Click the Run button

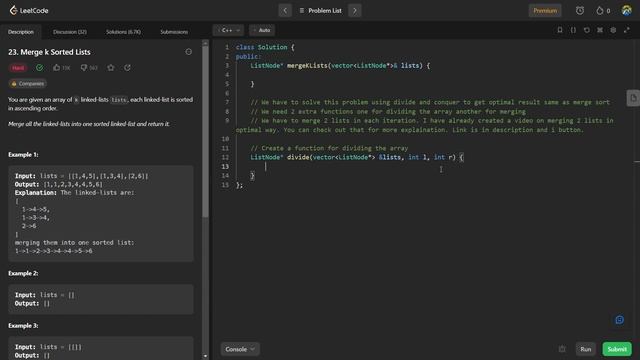[x=585, y=349]
